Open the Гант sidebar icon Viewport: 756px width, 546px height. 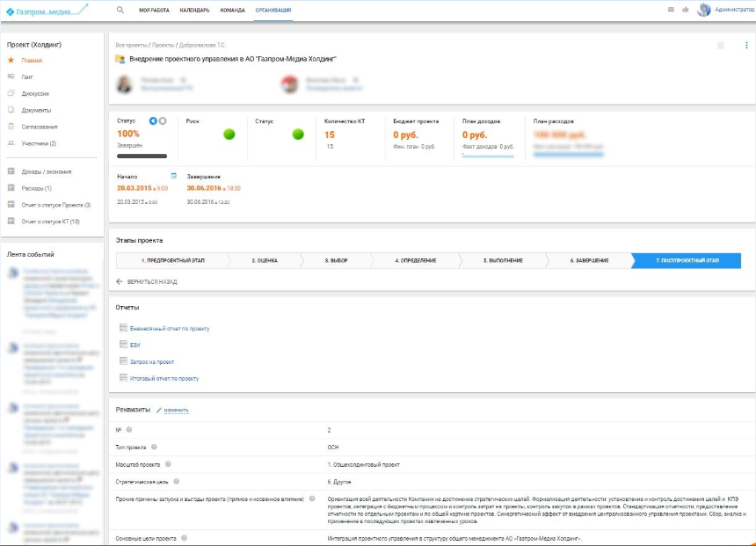[11, 76]
